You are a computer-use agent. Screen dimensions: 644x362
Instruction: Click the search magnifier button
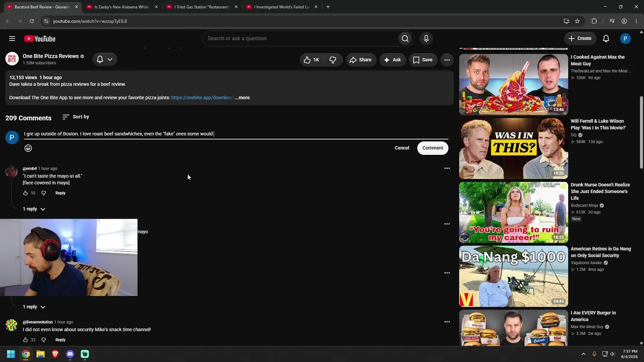pyautogui.click(x=405, y=39)
